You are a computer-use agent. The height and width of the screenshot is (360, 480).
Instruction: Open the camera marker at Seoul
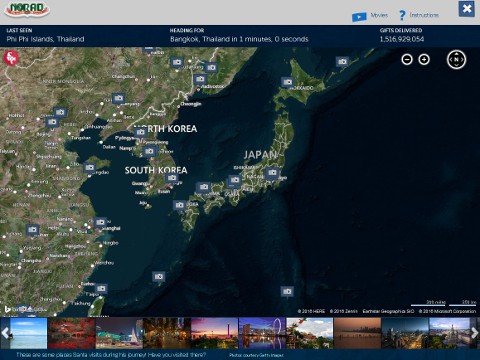coord(149,151)
